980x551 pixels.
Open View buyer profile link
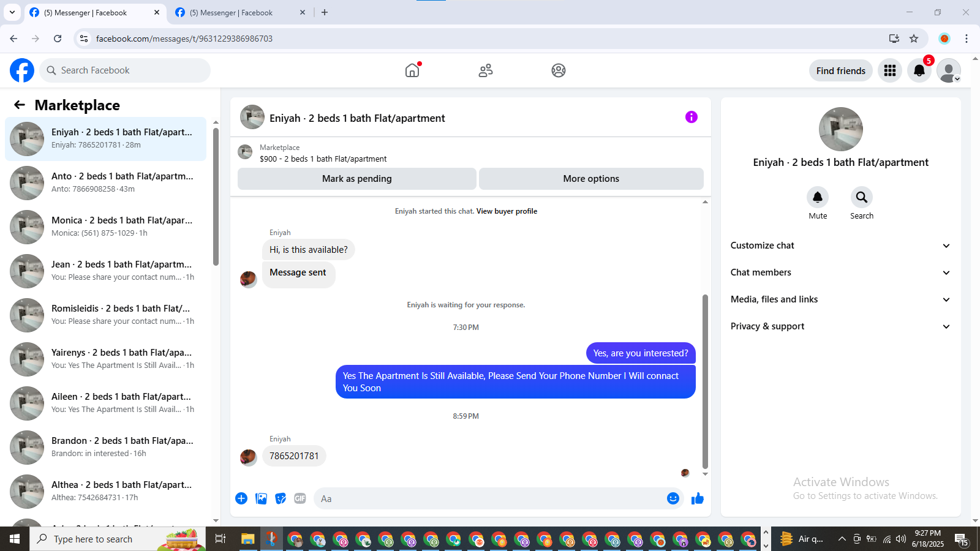pos(507,211)
